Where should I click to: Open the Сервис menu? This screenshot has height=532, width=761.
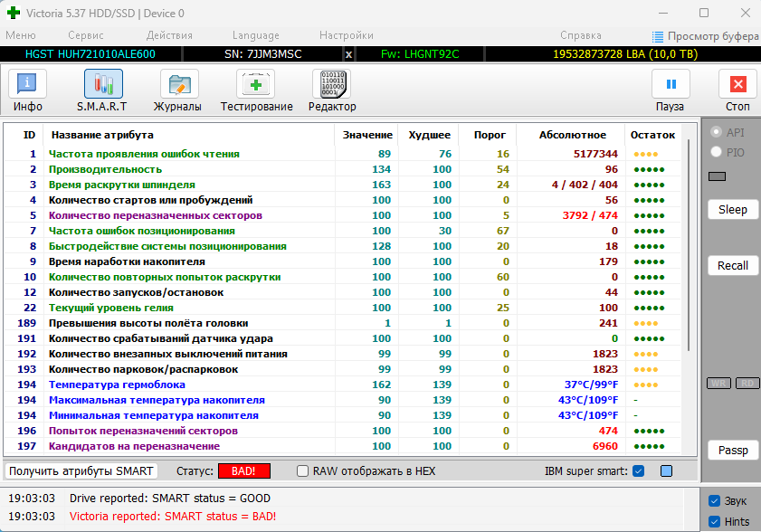[x=85, y=35]
